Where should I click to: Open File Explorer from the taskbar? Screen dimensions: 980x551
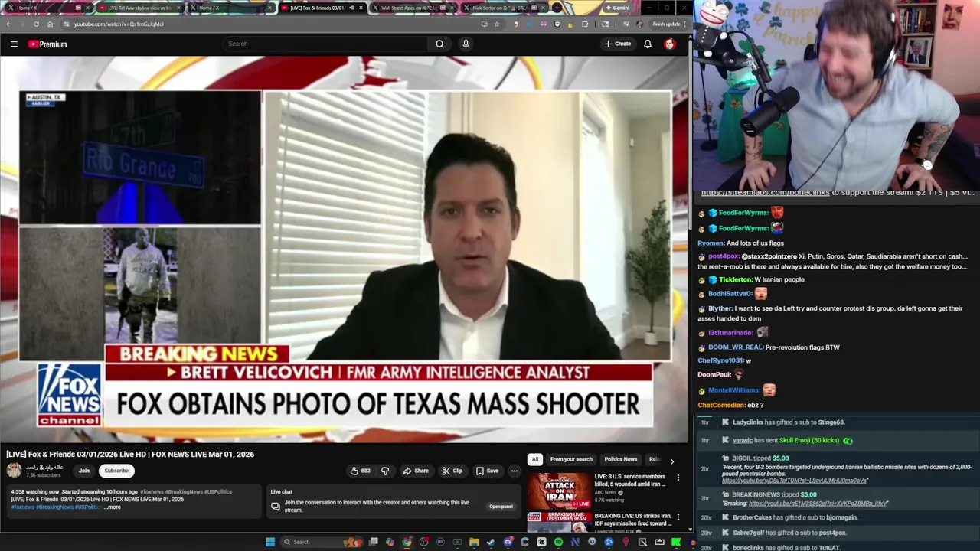click(474, 542)
